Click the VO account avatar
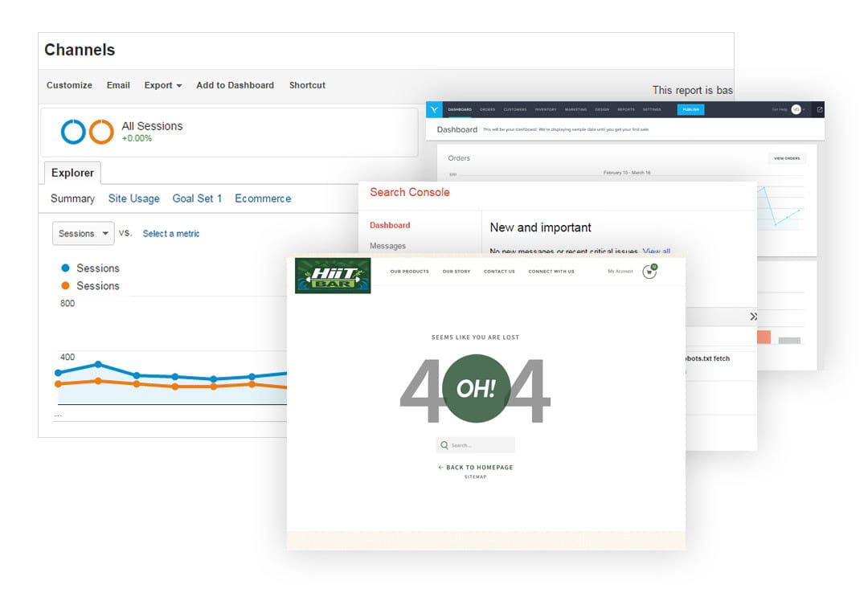The image size is (868, 593). click(797, 109)
